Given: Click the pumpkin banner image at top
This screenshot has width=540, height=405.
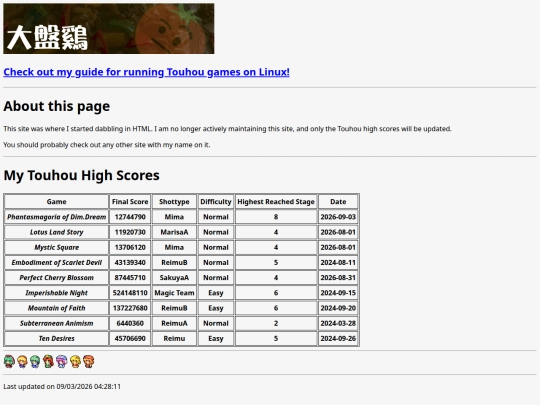Looking at the screenshot, I should [109, 29].
